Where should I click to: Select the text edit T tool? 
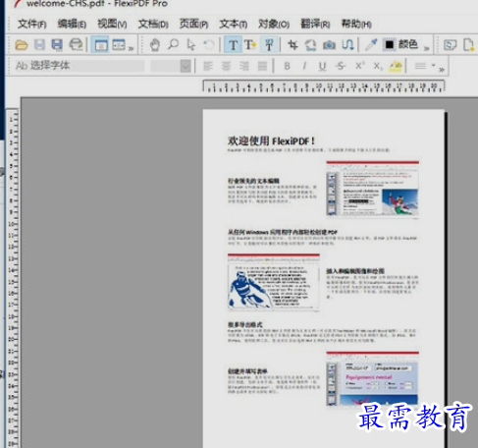coord(233,45)
